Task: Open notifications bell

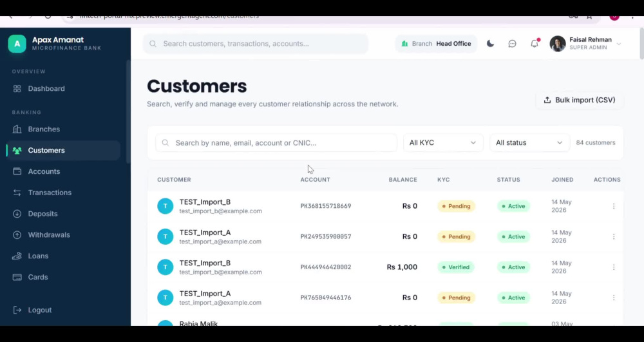Action: coord(535,44)
